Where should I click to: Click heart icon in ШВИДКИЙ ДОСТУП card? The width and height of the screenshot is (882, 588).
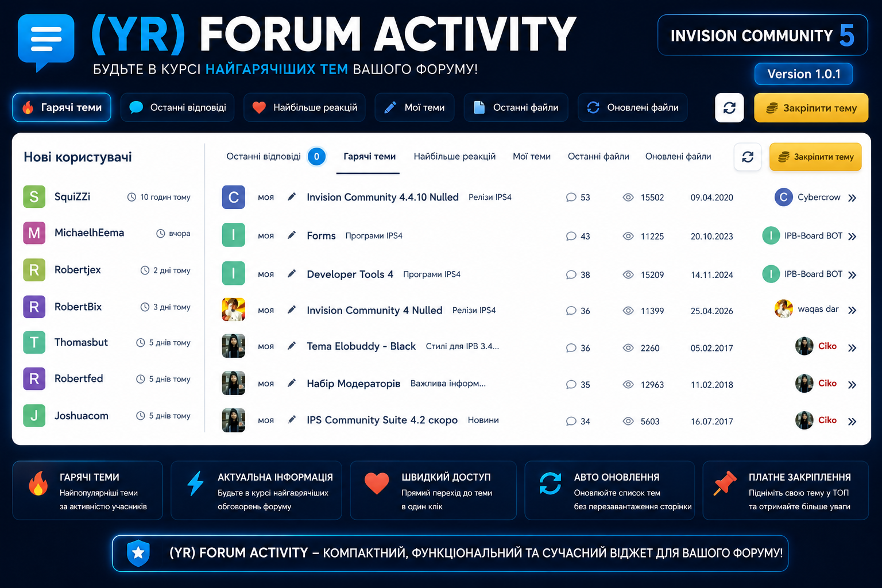(x=377, y=483)
